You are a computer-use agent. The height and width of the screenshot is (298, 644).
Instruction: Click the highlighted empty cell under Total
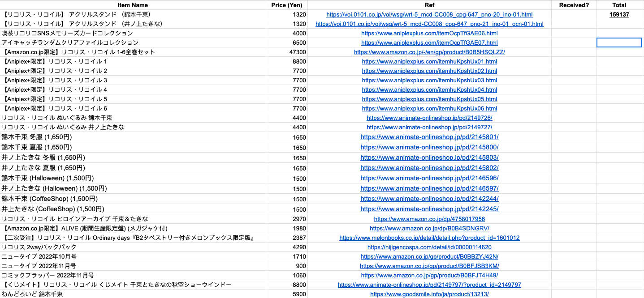tap(619, 43)
